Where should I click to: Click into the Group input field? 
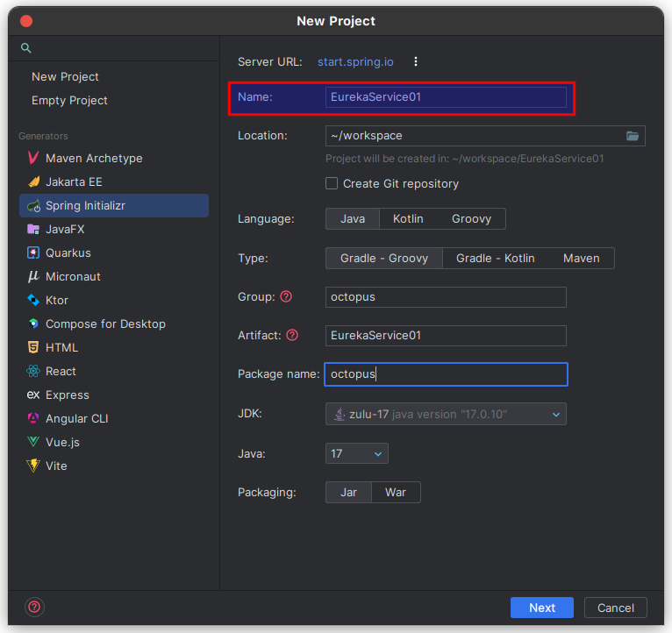(446, 297)
